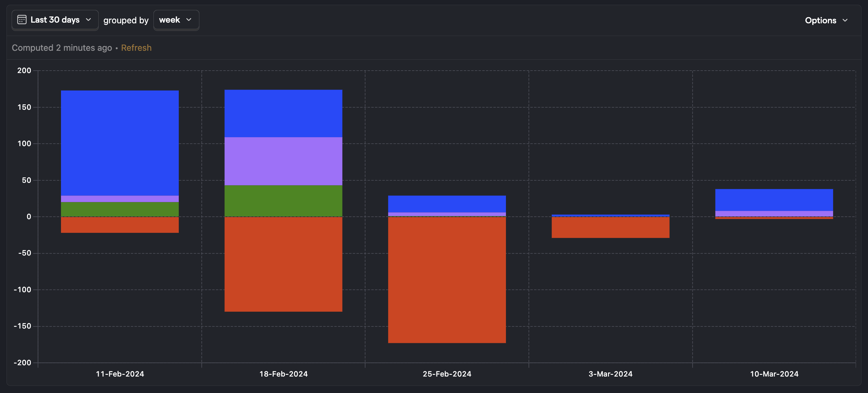The width and height of the screenshot is (868, 393).
Task: Click the 11-Feb-2024 x-axis label
Action: 120,374
